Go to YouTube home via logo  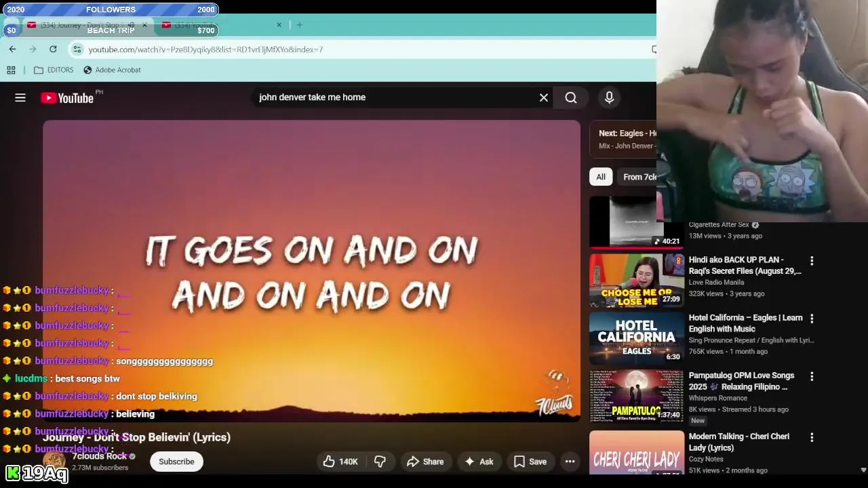click(67, 98)
